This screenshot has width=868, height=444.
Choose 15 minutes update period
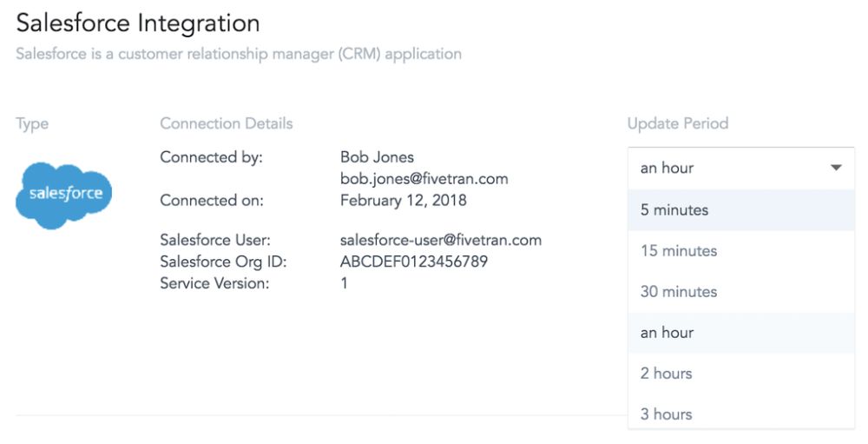point(741,251)
